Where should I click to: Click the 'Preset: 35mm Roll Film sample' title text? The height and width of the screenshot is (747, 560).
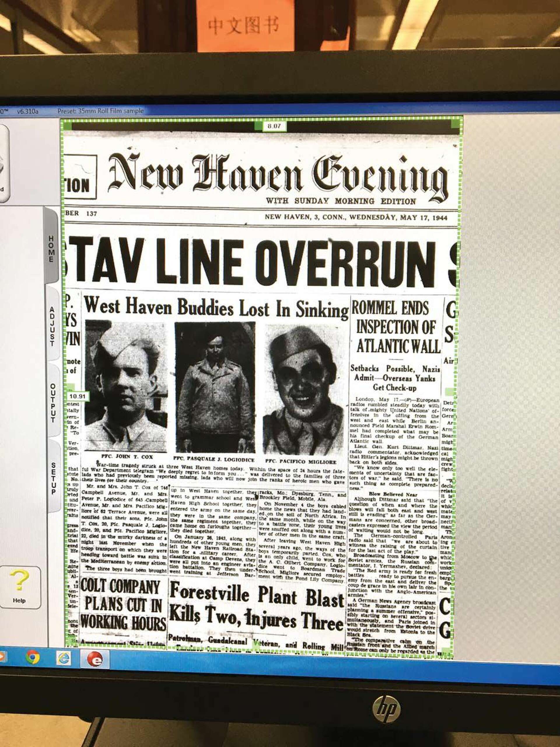[x=100, y=111]
